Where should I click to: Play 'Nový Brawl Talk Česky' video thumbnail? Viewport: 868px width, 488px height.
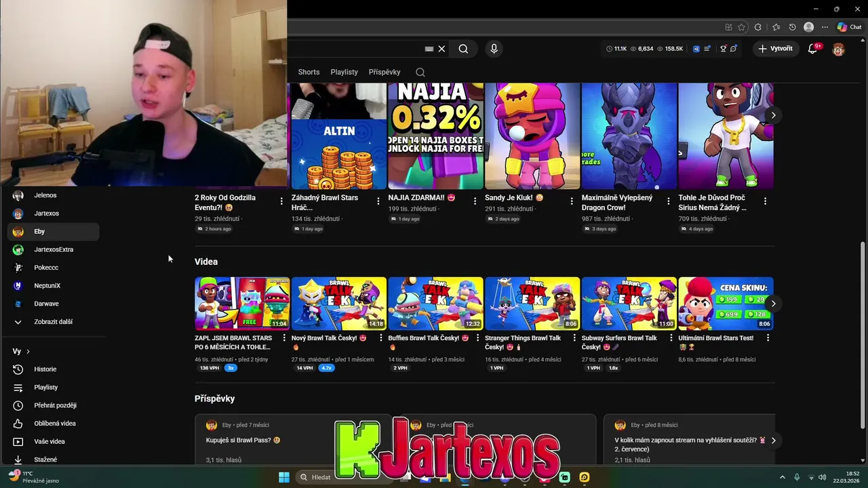tap(339, 303)
